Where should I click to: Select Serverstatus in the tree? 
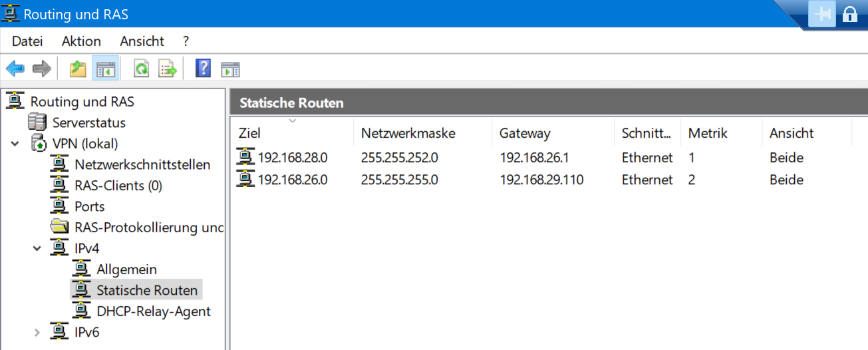pos(88,122)
